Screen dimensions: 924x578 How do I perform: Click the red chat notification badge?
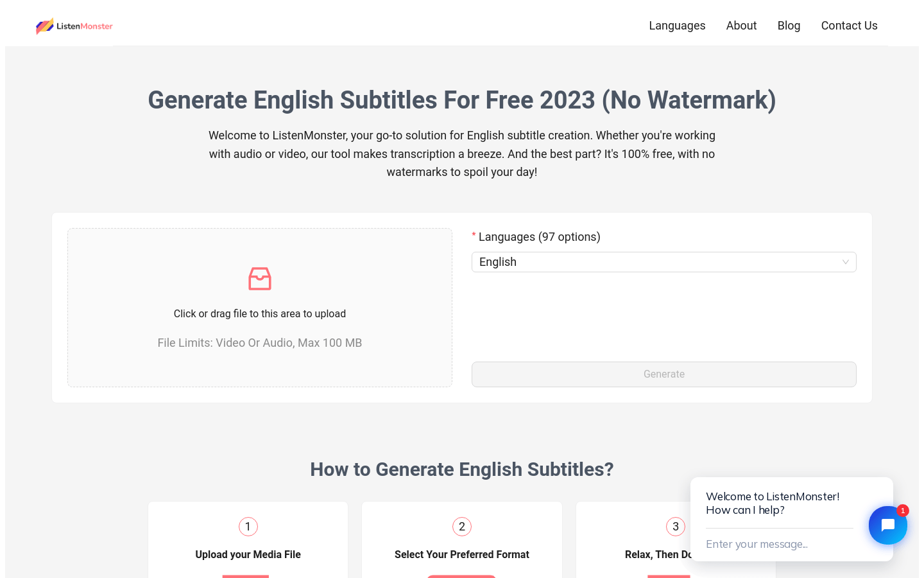click(x=903, y=511)
